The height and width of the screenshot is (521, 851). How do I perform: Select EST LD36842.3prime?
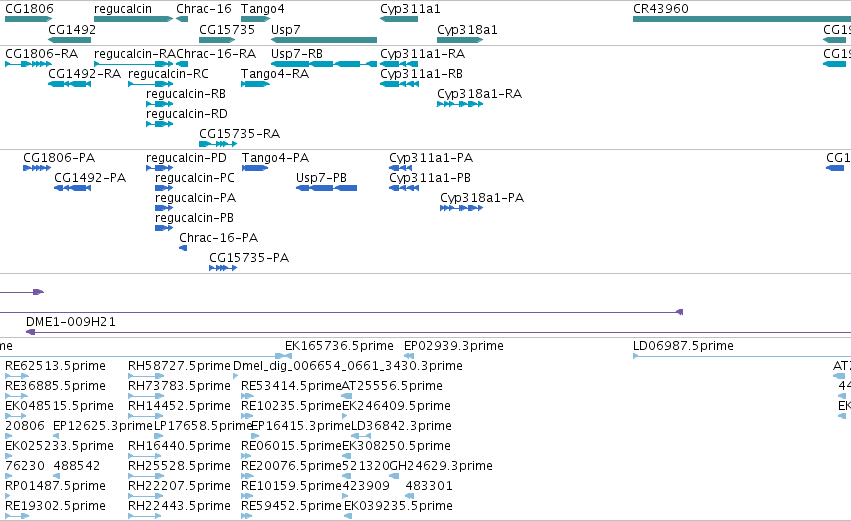click(401, 427)
